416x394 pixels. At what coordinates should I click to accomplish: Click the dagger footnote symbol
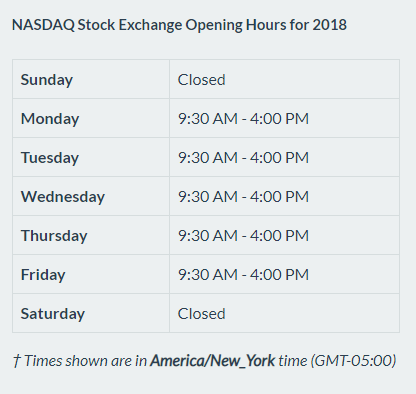tap(16, 361)
